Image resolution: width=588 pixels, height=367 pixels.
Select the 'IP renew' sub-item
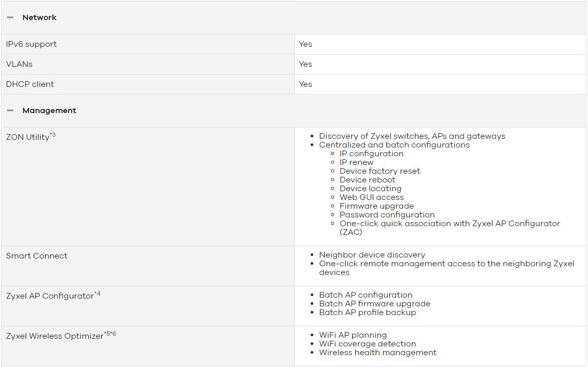pos(356,162)
